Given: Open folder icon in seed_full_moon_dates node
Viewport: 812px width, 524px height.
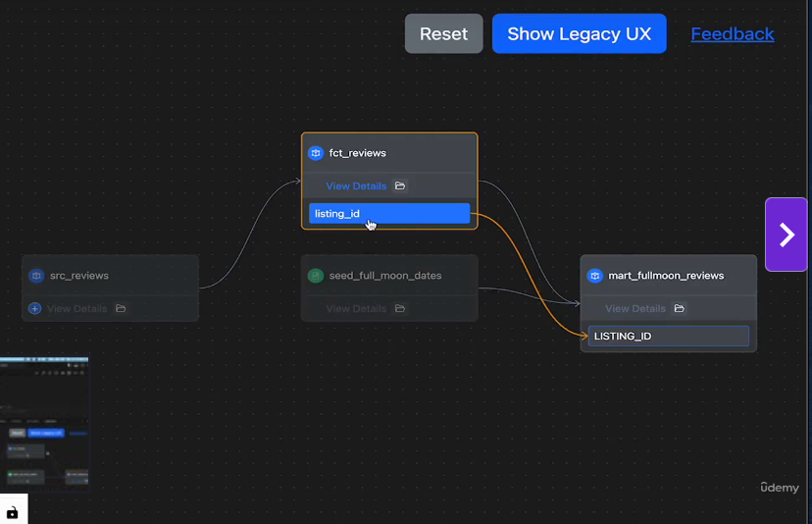Looking at the screenshot, I should [x=400, y=308].
